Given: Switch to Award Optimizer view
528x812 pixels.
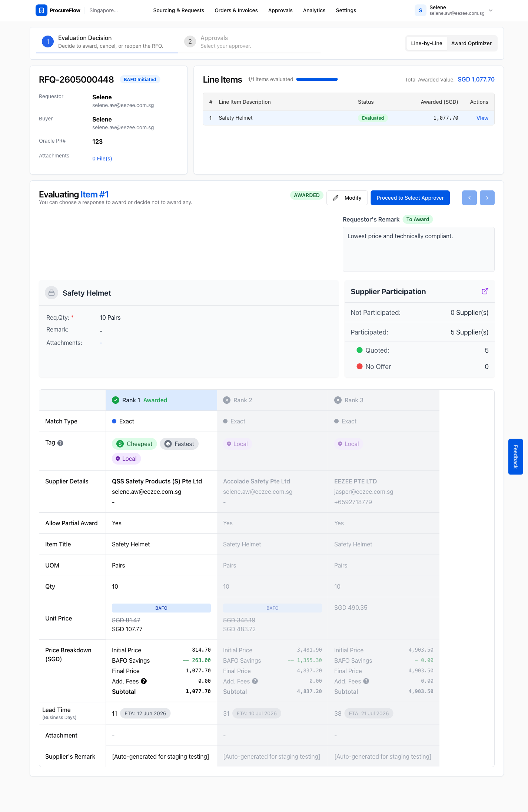Looking at the screenshot, I should tap(471, 43).
